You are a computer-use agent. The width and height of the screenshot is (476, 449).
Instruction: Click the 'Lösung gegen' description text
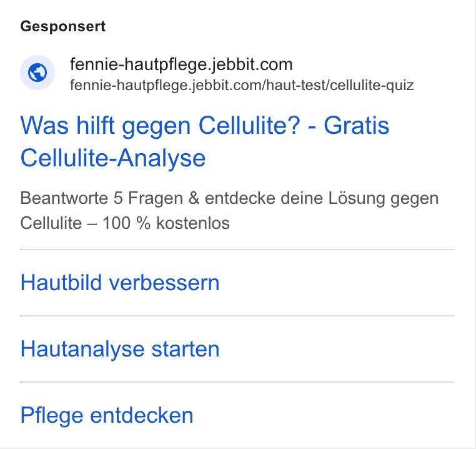(383, 199)
